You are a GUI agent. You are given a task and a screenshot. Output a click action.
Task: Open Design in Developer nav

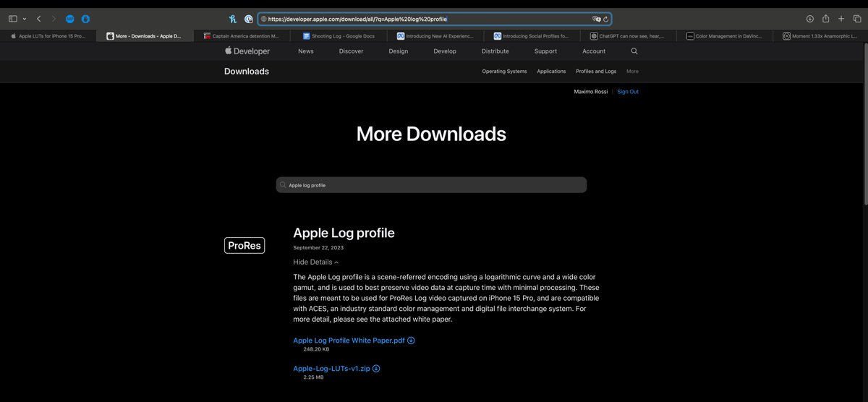[398, 51]
